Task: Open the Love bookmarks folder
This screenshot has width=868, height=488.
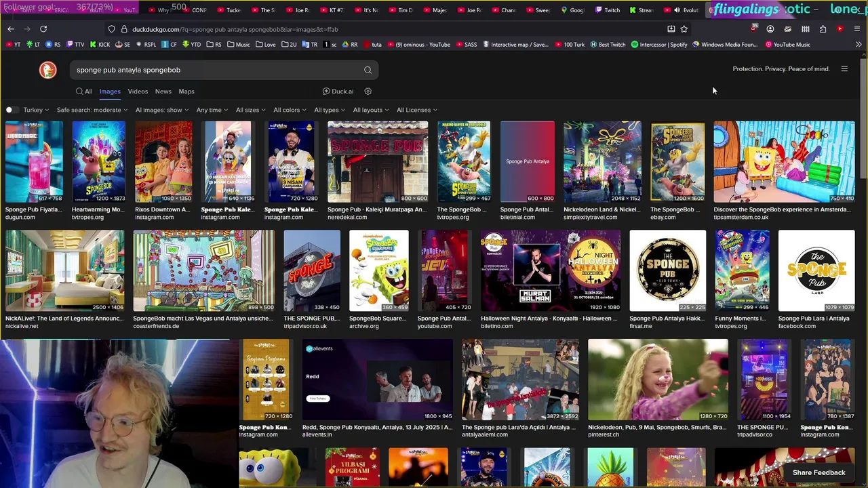Action: coord(266,45)
